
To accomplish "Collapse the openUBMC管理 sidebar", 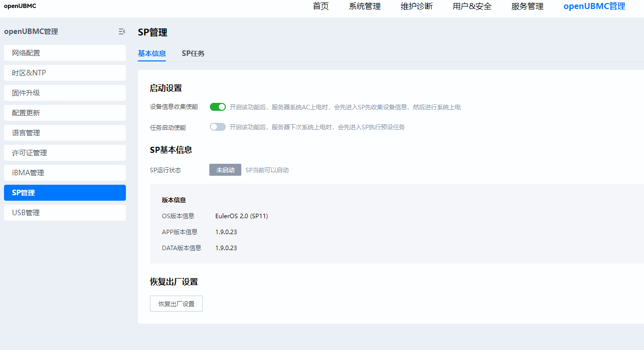I will pyautogui.click(x=121, y=31).
